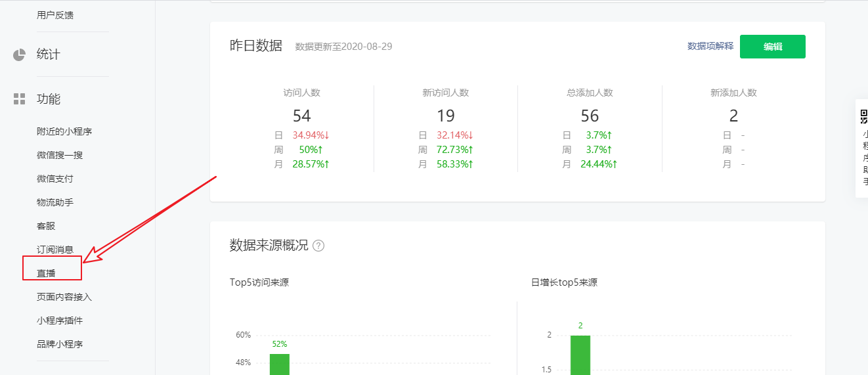Click the help icon next to 数据来源概况
The height and width of the screenshot is (375, 868).
[318, 246]
